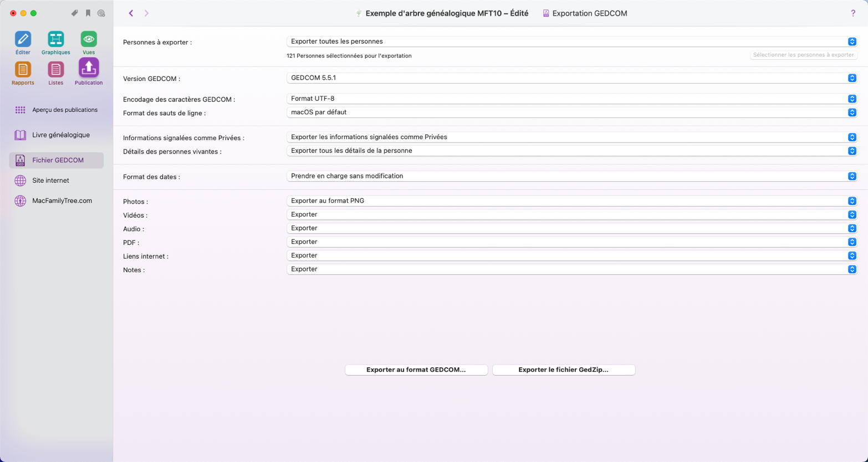Open the Éditer section icon
The image size is (868, 462).
pos(23,39)
